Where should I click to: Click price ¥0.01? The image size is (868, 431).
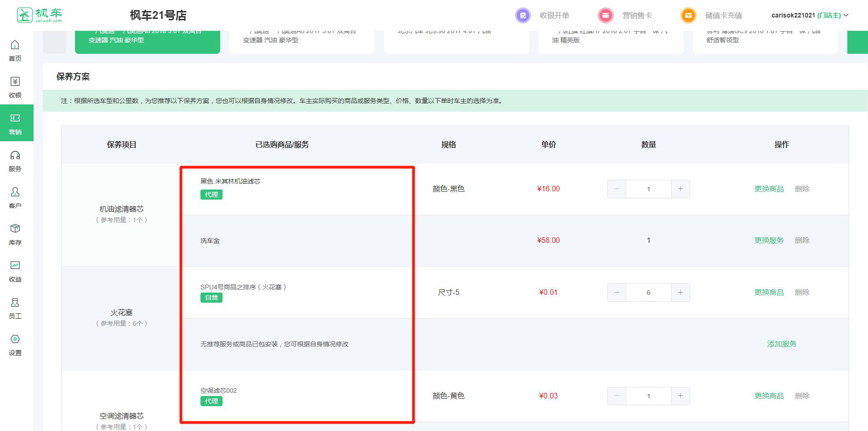(548, 292)
